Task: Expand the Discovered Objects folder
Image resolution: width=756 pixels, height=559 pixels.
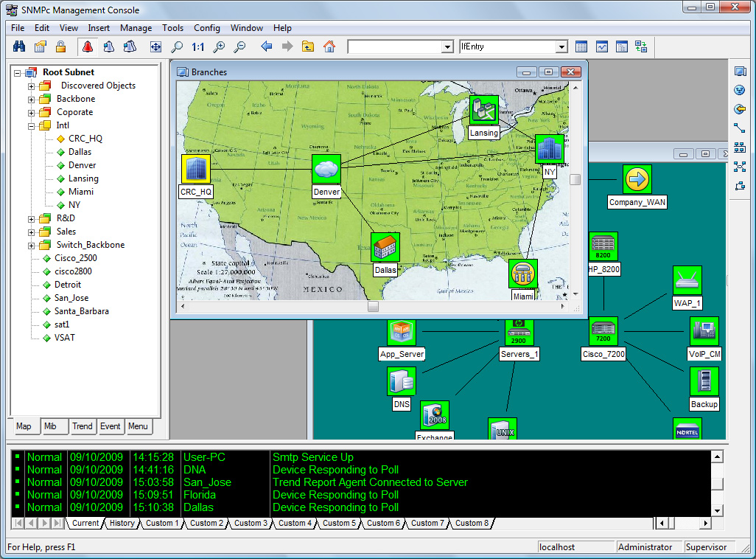Action: (x=32, y=86)
